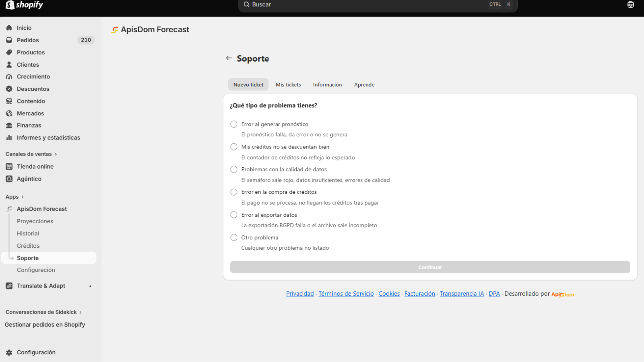Open the Facturación link

420,294
